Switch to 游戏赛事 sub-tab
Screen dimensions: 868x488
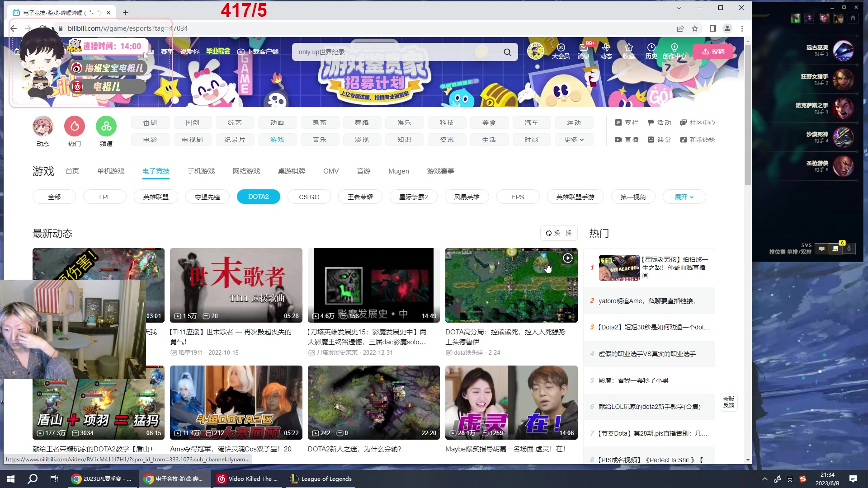point(441,171)
